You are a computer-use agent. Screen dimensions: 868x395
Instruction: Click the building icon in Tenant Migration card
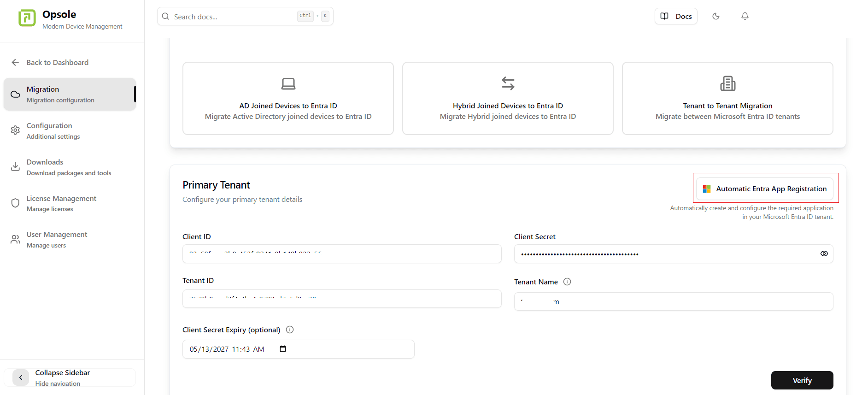tap(728, 83)
